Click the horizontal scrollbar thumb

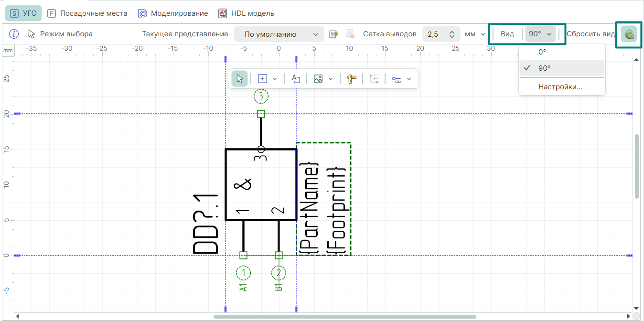pos(344,316)
